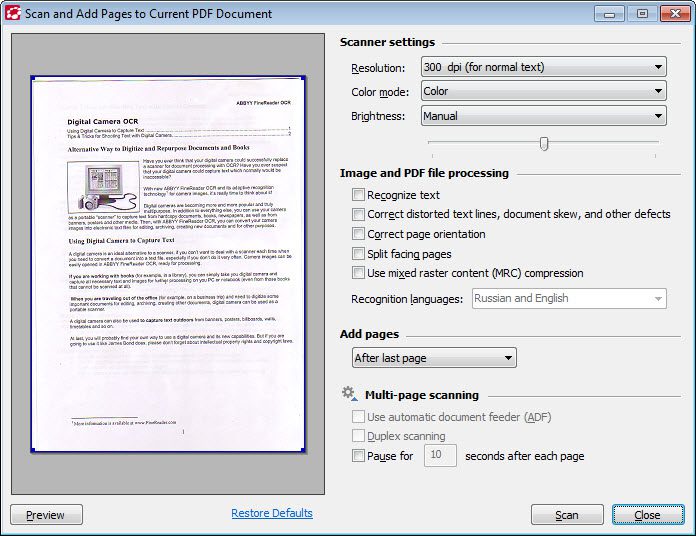Enable the Recognize text checkbox

point(358,195)
